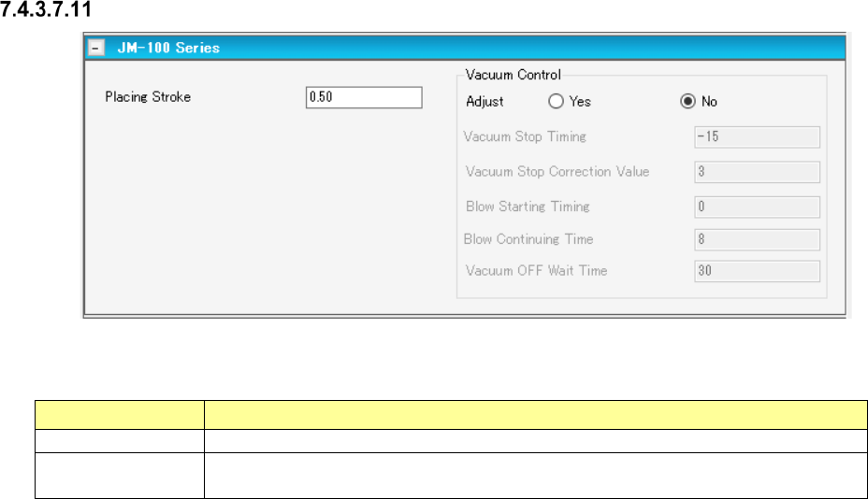868x499 pixels.
Task: Click the Vacuum Stop Timing label
Action: [x=525, y=136]
